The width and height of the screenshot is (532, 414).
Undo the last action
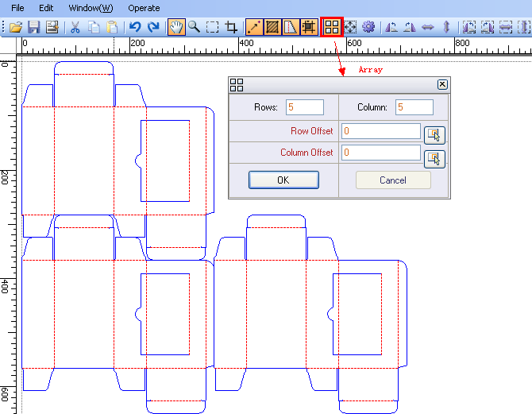click(x=135, y=27)
